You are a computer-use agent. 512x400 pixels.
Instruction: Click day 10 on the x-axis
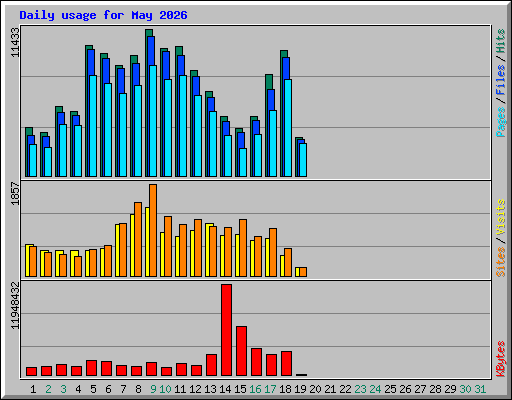165,389
